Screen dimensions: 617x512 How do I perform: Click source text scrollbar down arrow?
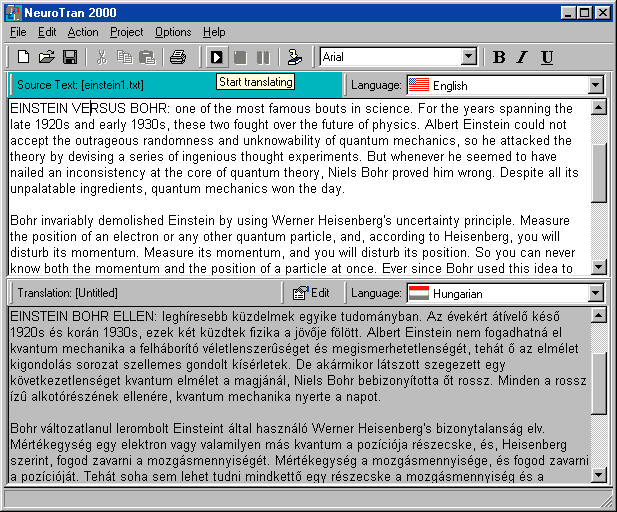(x=599, y=267)
